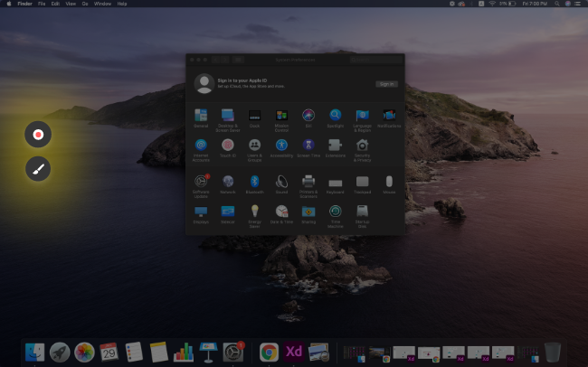Open the File menu
The width and height of the screenshot is (588, 367).
click(42, 4)
